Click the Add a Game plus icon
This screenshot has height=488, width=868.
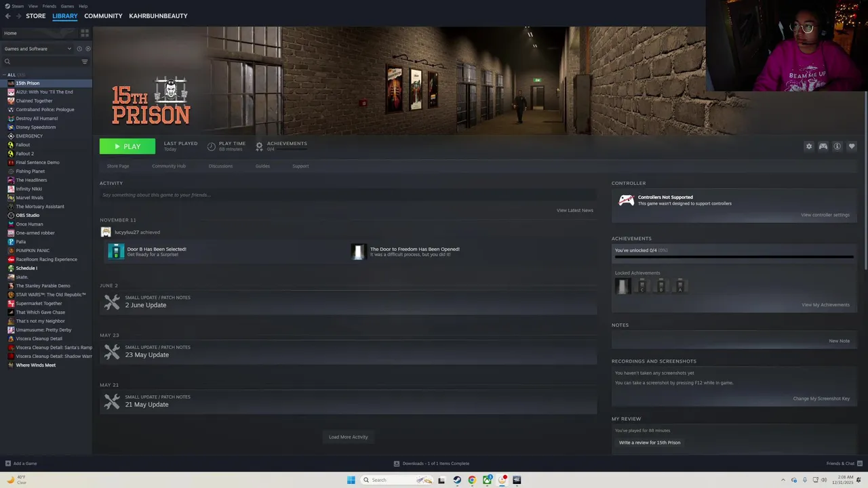pos(8,464)
